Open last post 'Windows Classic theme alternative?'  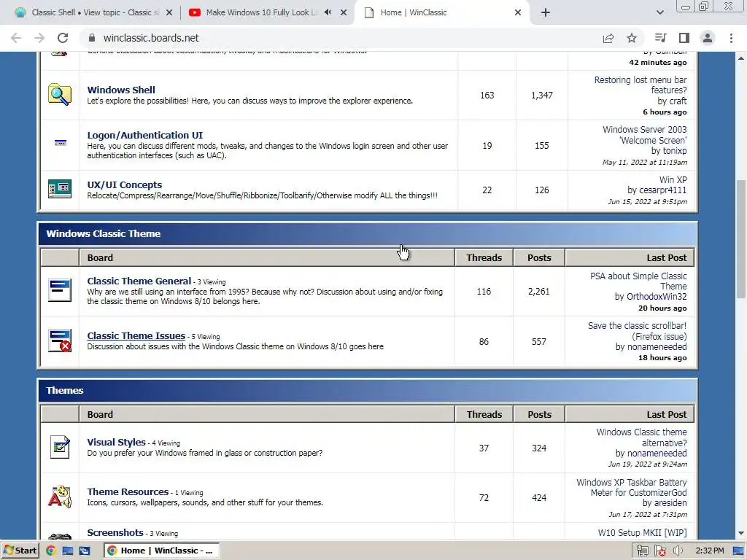click(x=641, y=437)
